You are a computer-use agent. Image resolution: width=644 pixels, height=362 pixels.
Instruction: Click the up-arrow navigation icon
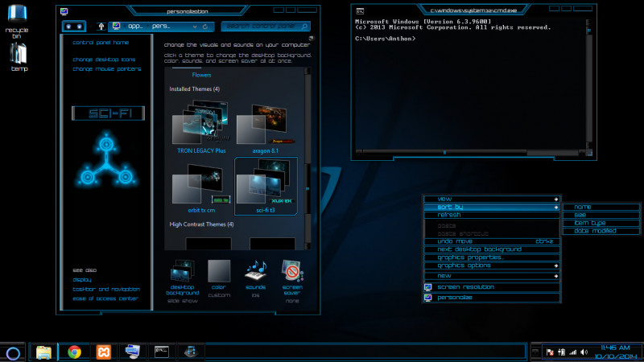[x=101, y=27]
